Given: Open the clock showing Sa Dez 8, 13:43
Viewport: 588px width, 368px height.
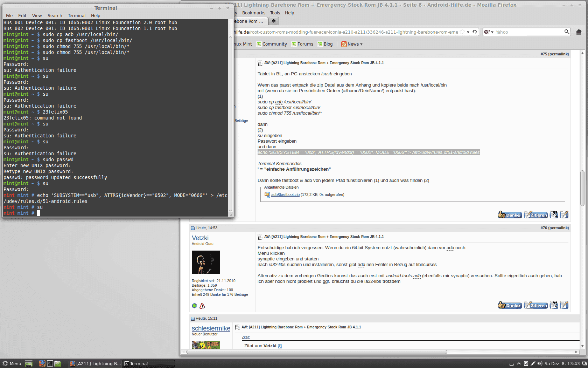Looking at the screenshot, I should pos(562,363).
